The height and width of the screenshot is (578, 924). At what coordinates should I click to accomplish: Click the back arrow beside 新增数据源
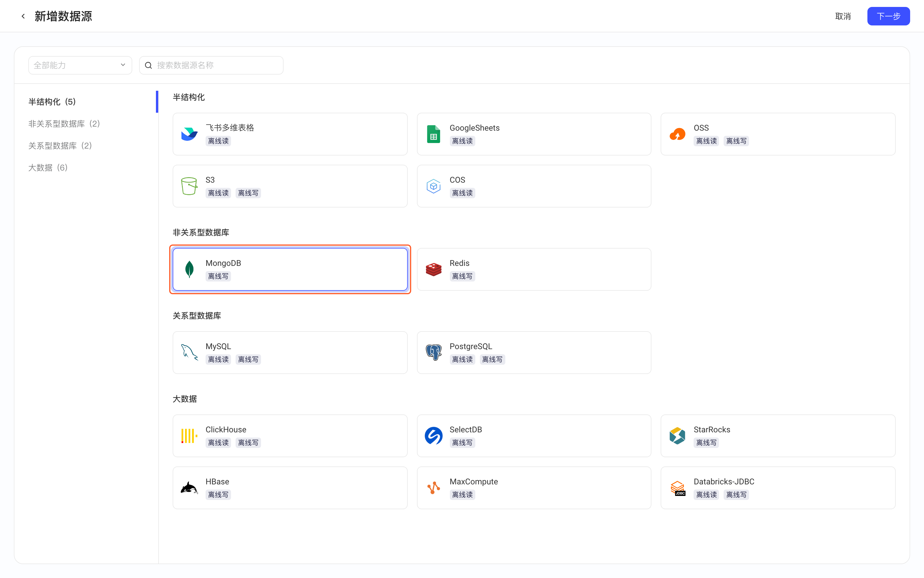point(23,16)
